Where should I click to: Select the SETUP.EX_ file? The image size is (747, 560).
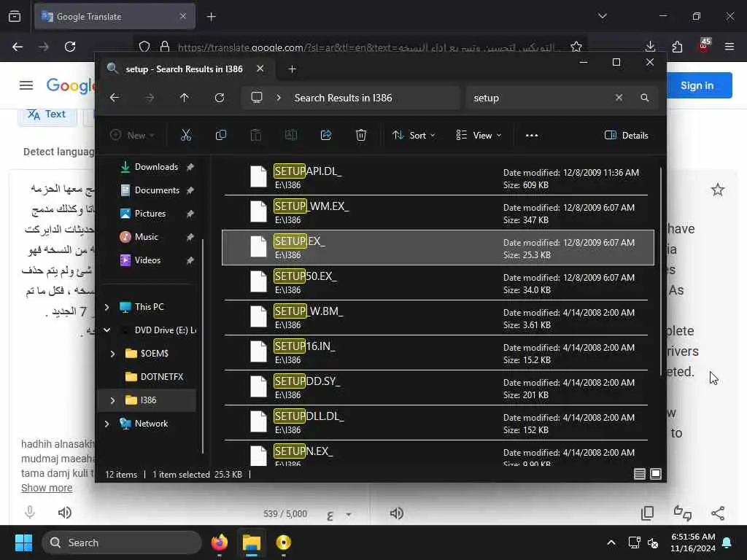coord(438,248)
